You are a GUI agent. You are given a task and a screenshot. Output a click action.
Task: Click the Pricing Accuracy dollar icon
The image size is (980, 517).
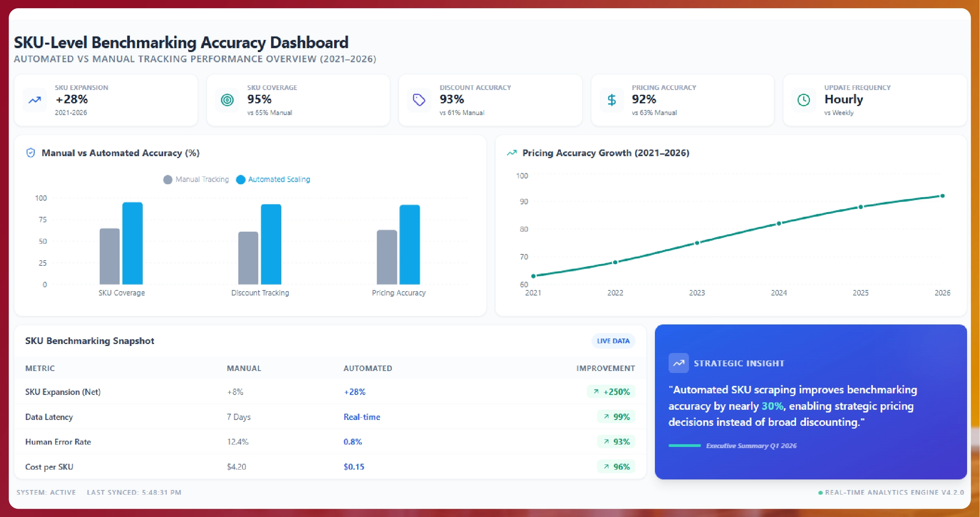coord(611,100)
